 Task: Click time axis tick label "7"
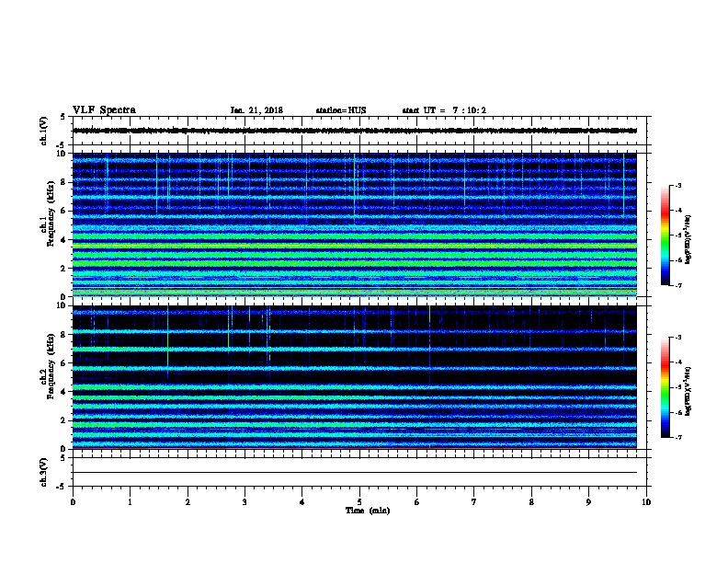click(474, 502)
